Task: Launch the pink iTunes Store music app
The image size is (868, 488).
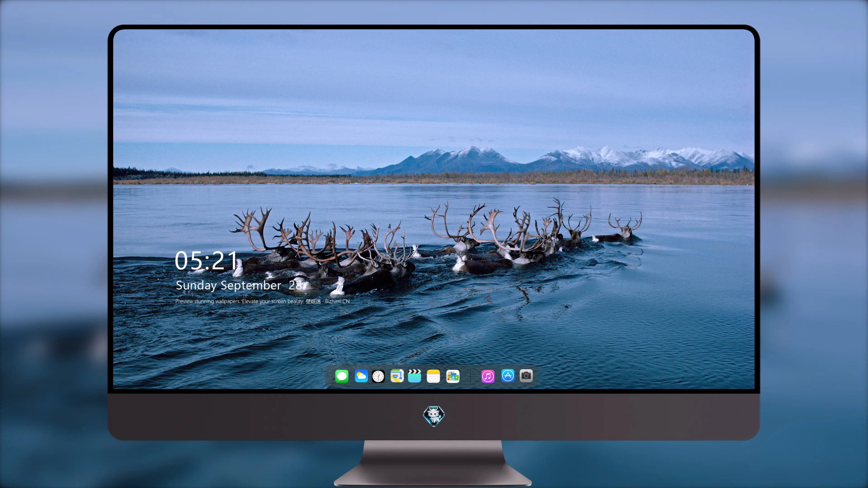Action: click(488, 376)
